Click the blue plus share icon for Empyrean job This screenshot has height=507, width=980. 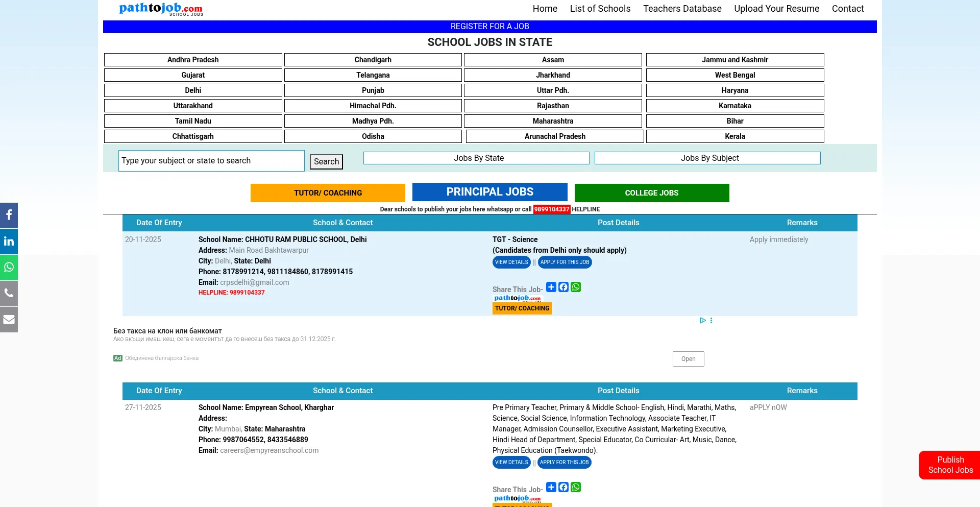551,487
